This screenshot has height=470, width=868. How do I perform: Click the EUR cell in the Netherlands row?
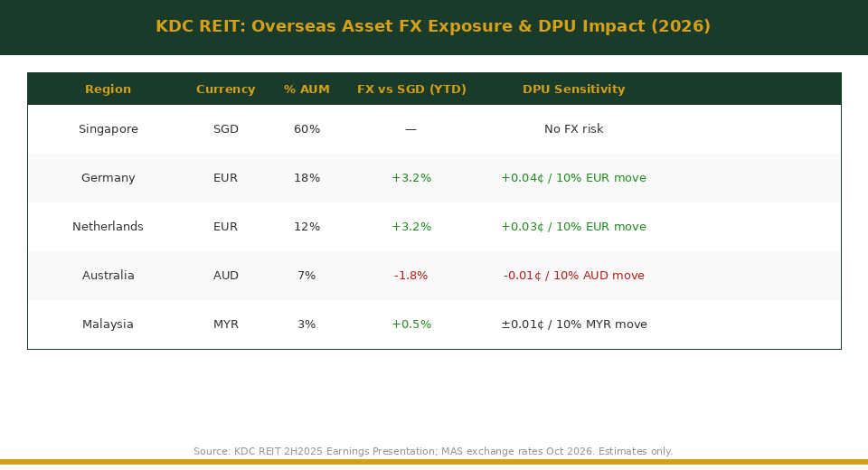225,227
